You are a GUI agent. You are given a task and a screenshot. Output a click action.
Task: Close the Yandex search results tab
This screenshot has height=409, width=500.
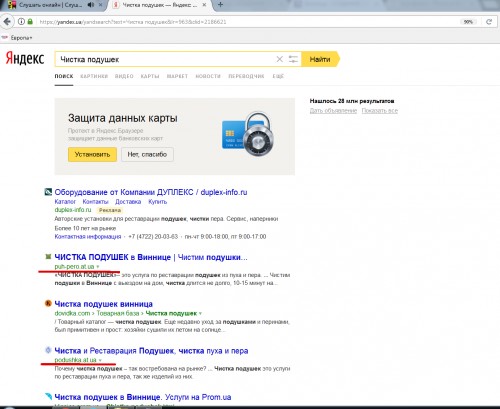click(x=205, y=5)
